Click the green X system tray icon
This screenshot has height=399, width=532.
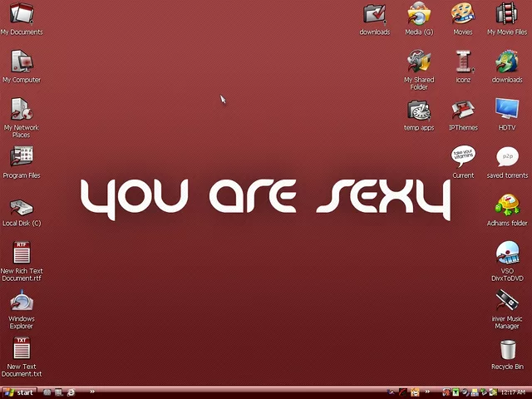click(x=456, y=392)
